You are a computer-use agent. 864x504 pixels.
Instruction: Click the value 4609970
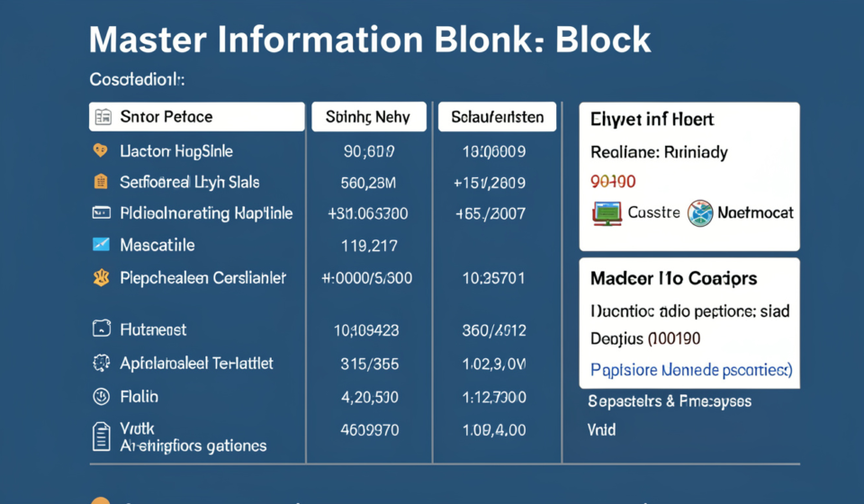(x=369, y=429)
